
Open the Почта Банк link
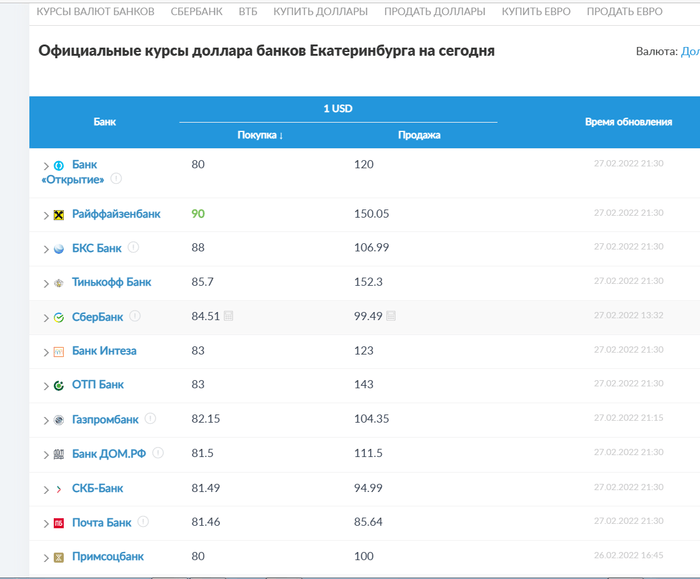102,523
